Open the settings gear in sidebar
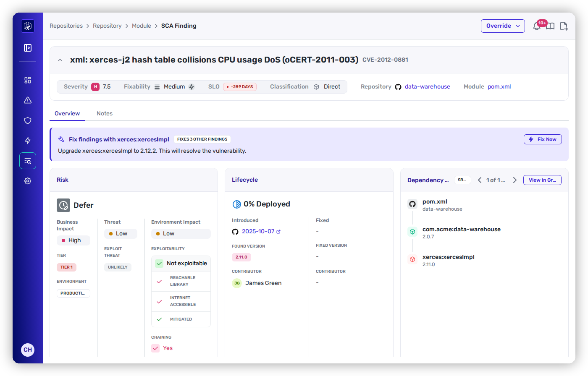Image resolution: width=588 pixels, height=376 pixels. coord(28,181)
